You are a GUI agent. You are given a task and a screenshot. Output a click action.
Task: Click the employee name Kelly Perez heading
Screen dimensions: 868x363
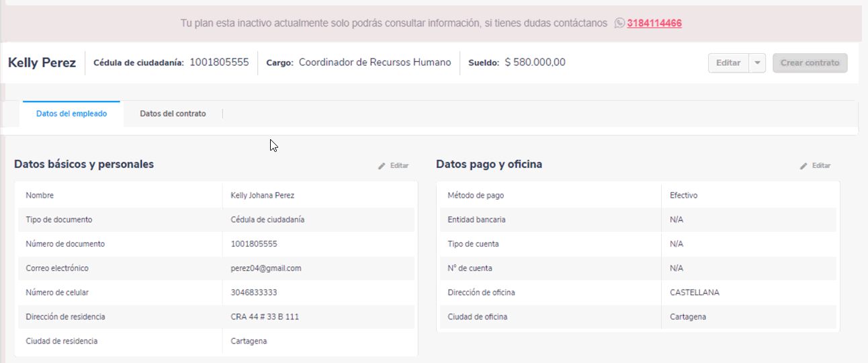point(42,63)
